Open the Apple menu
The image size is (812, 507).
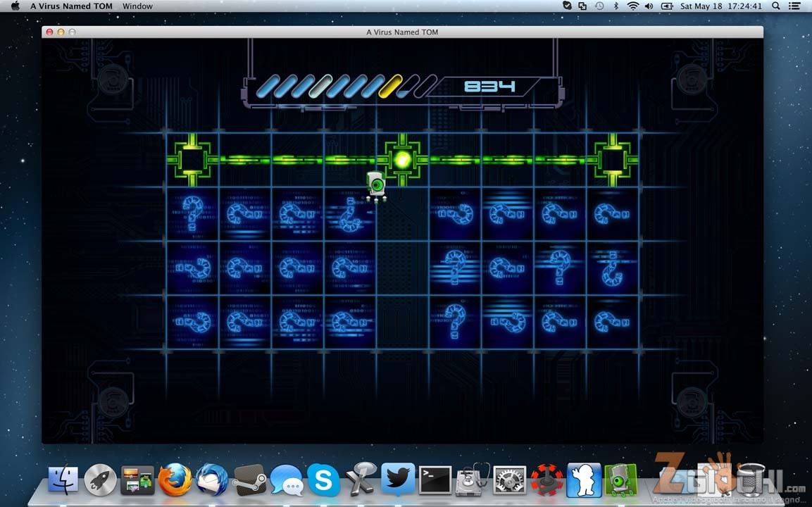click(x=15, y=6)
